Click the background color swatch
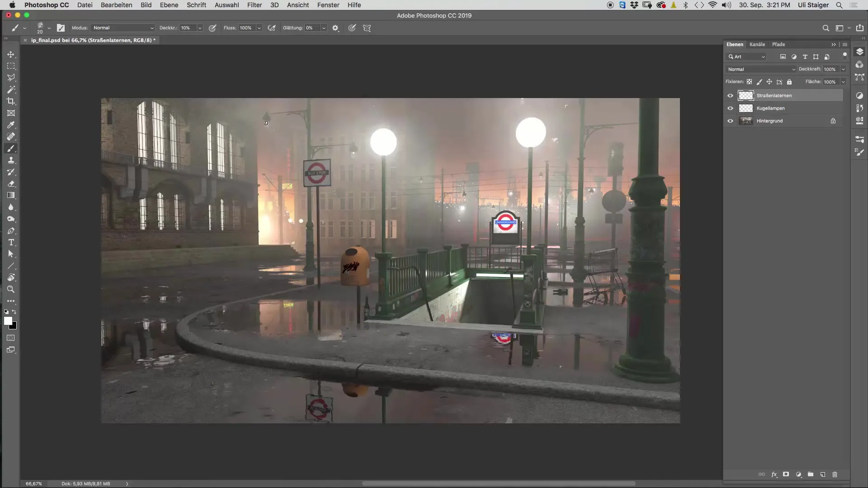Image resolution: width=868 pixels, height=488 pixels. click(x=14, y=327)
